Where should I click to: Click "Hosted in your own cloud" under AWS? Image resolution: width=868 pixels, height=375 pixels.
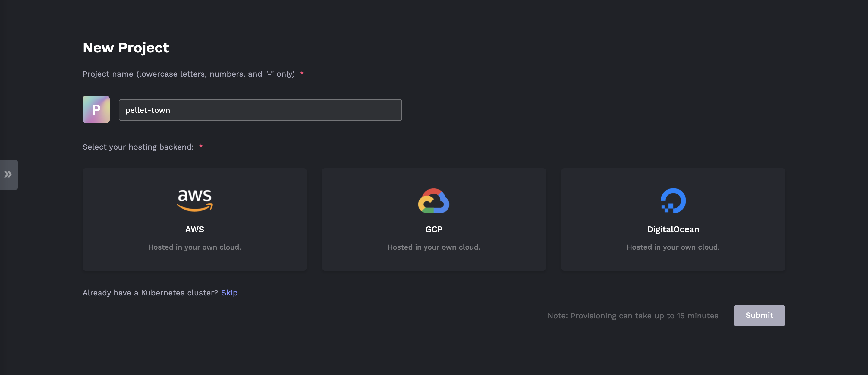pyautogui.click(x=194, y=247)
